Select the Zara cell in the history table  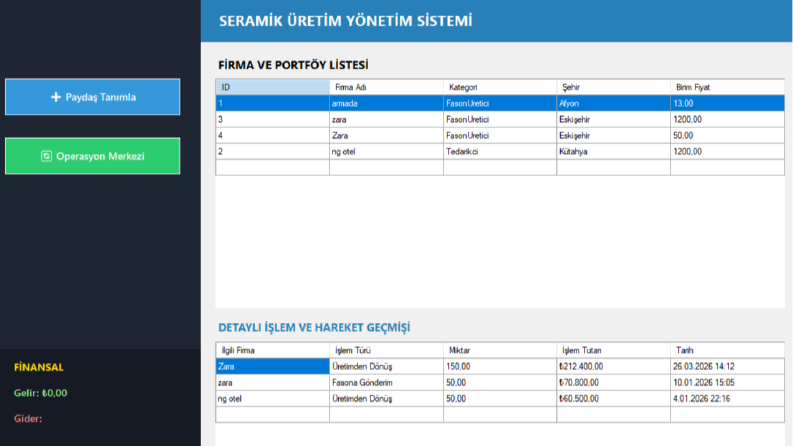[x=273, y=366]
